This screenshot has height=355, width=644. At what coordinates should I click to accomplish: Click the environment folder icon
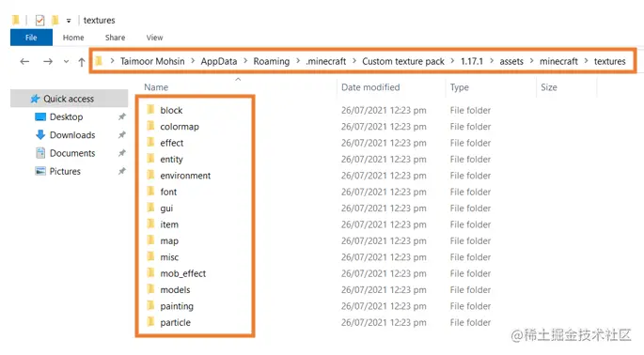click(150, 176)
